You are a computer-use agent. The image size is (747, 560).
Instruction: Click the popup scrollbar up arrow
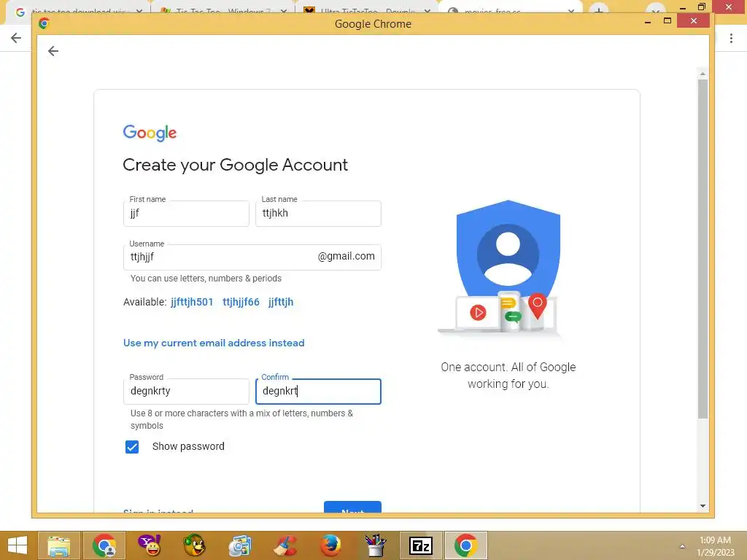(x=703, y=74)
